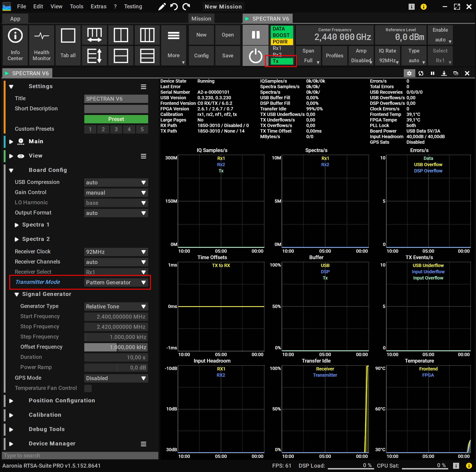Open the Gain Control dropdown
This screenshot has width=476, height=472.
click(x=116, y=193)
